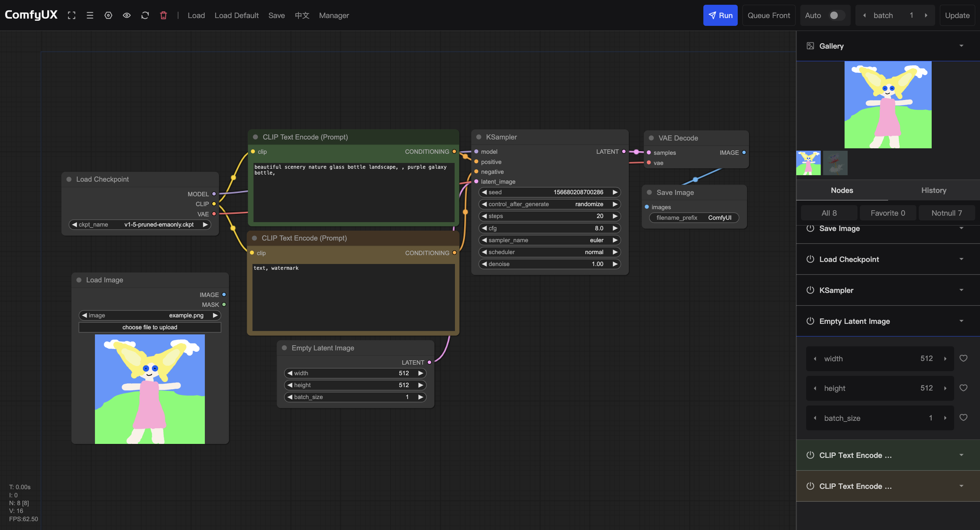Click the red trash clear icon

[163, 16]
